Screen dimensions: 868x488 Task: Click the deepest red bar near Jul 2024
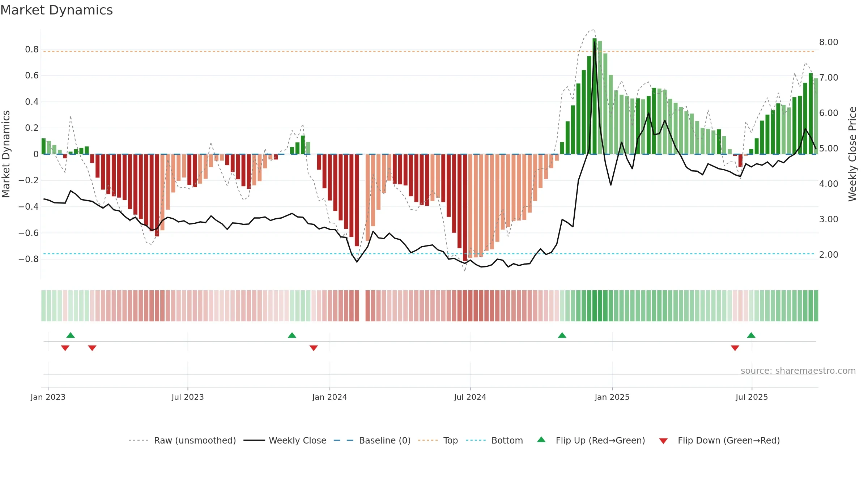pyautogui.click(x=465, y=207)
